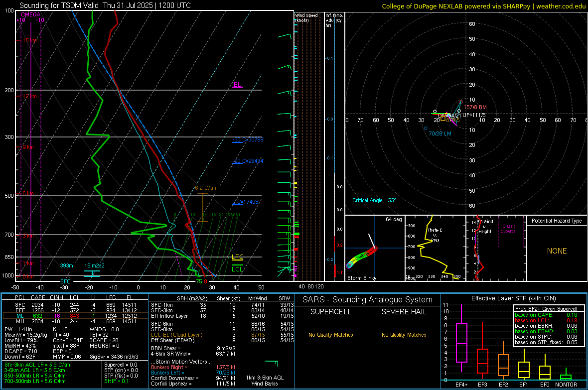The height and width of the screenshot is (390, 588).
Task: Select the '15 km' height marker
Action: tap(29, 40)
